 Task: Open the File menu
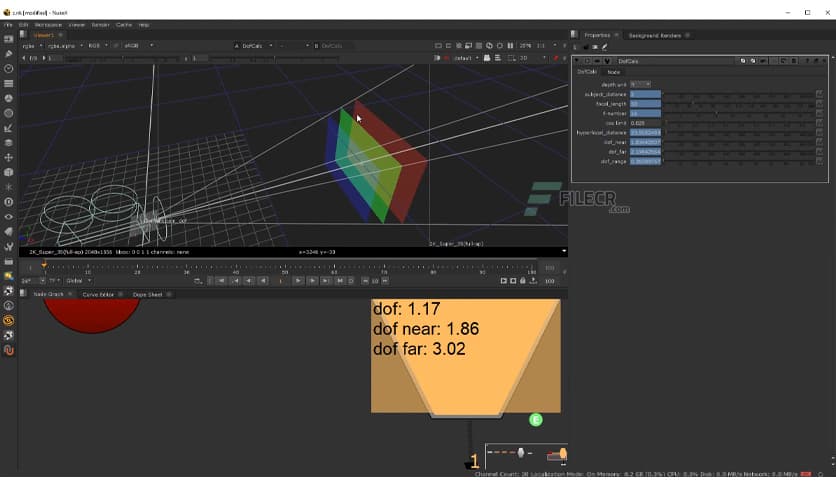pyautogui.click(x=8, y=25)
